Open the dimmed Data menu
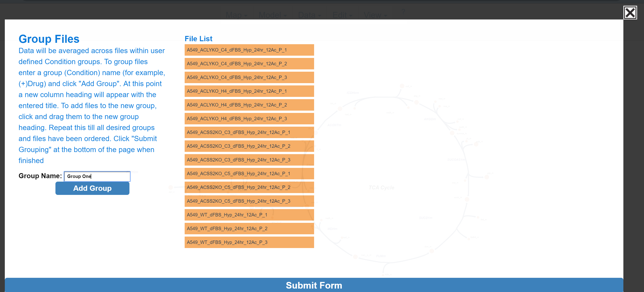The image size is (644, 292). (309, 15)
